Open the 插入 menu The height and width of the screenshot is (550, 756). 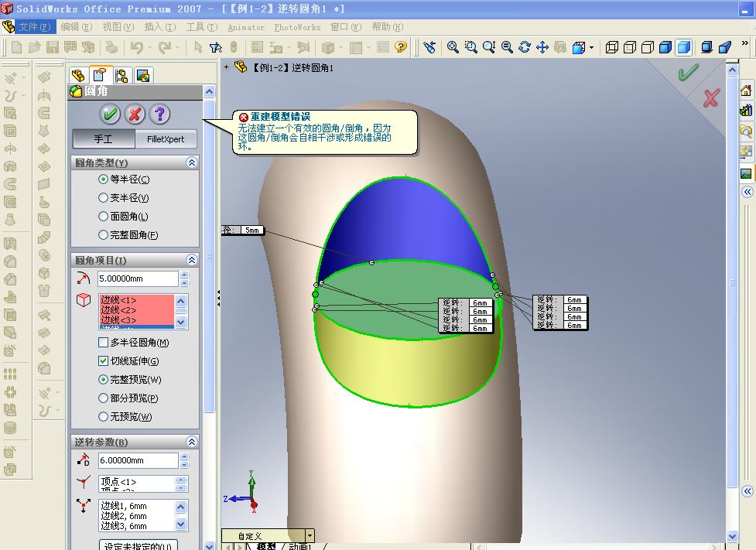pyautogui.click(x=160, y=27)
